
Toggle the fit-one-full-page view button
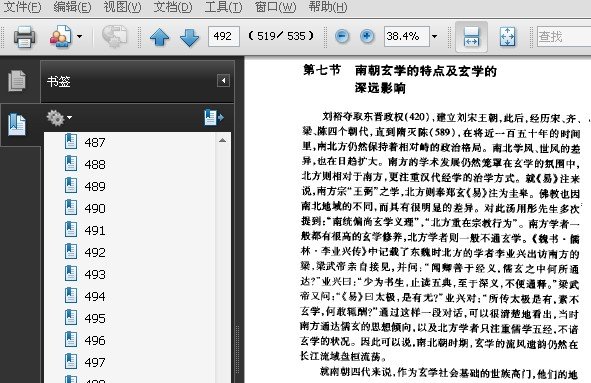[x=507, y=37]
